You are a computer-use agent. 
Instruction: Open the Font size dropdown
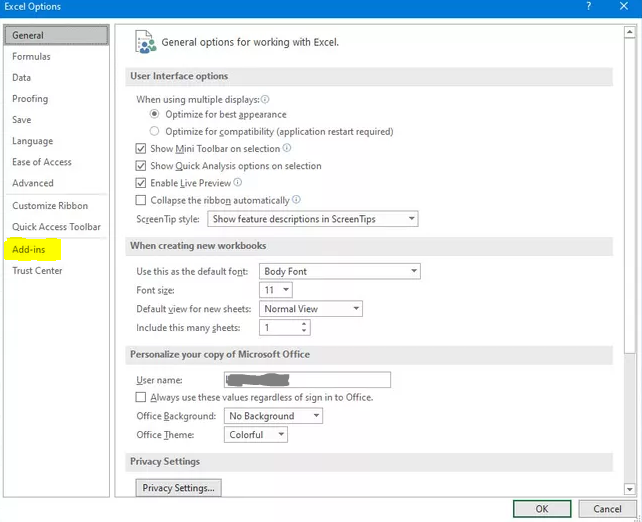pos(276,290)
